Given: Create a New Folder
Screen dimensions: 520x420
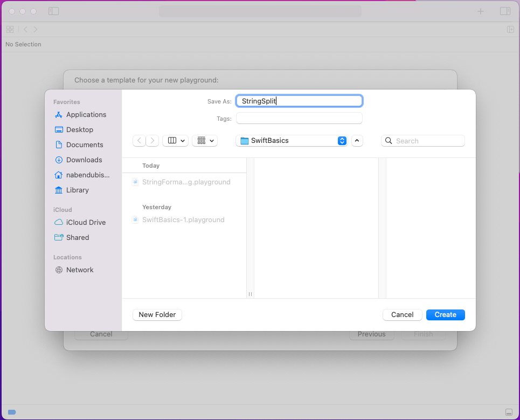Looking at the screenshot, I should pos(157,315).
